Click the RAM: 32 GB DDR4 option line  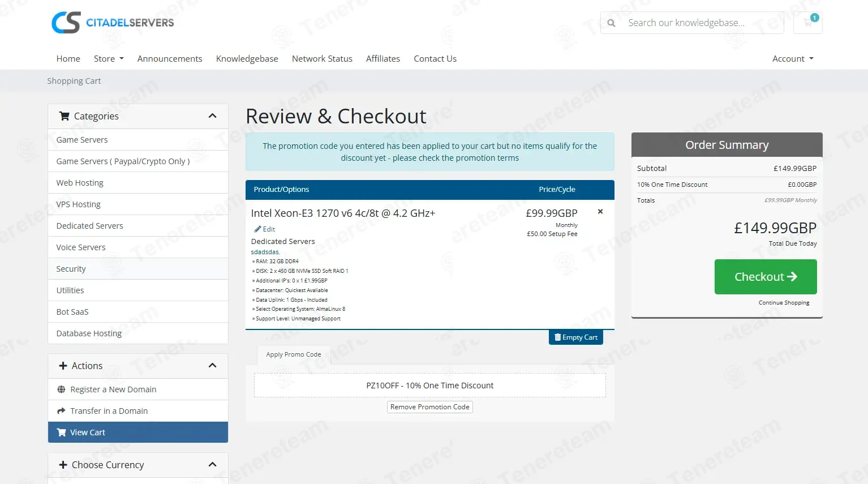tap(276, 262)
